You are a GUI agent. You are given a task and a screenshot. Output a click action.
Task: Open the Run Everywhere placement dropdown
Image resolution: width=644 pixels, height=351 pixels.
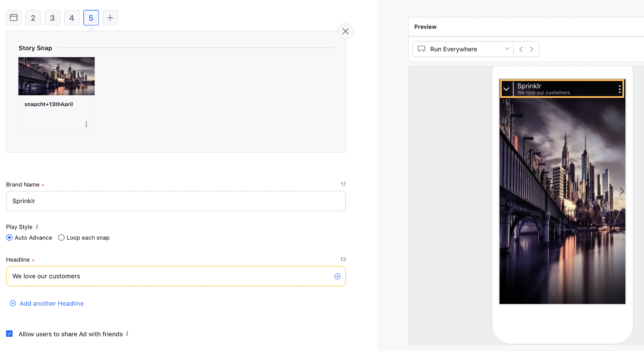pyautogui.click(x=463, y=49)
